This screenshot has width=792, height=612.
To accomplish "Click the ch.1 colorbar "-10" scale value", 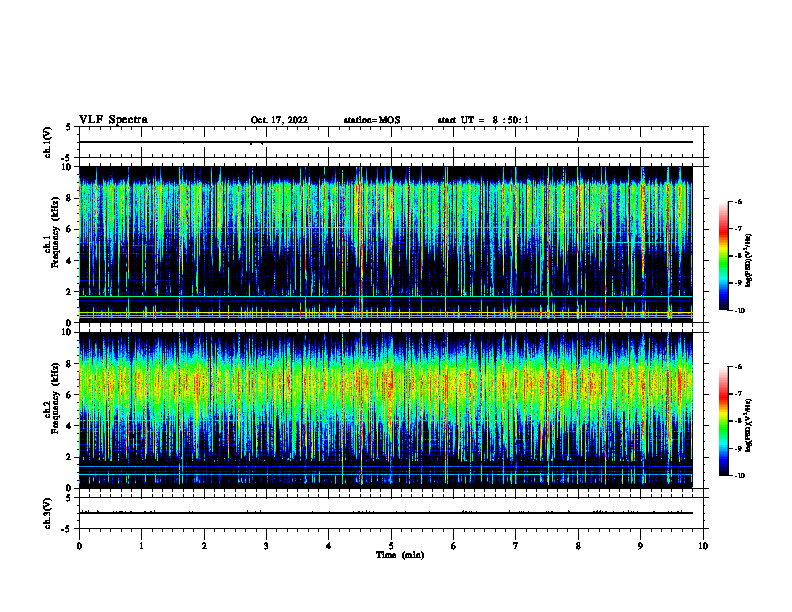I will (739, 311).
